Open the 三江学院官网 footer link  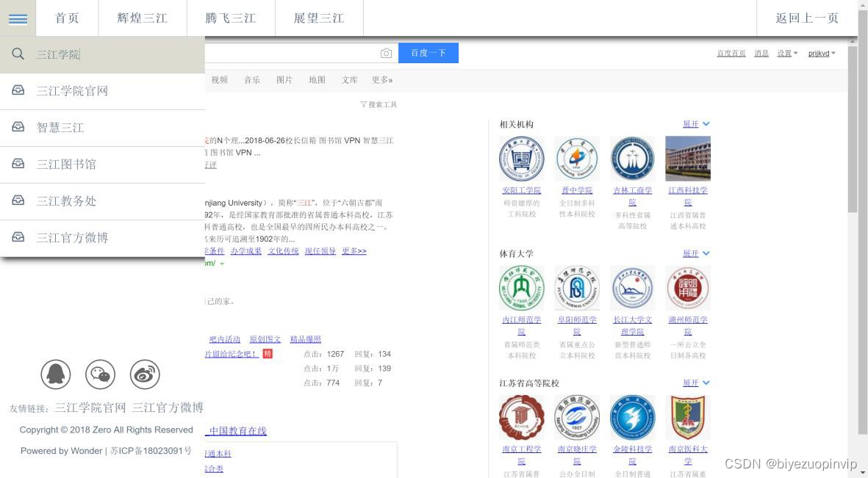point(90,408)
